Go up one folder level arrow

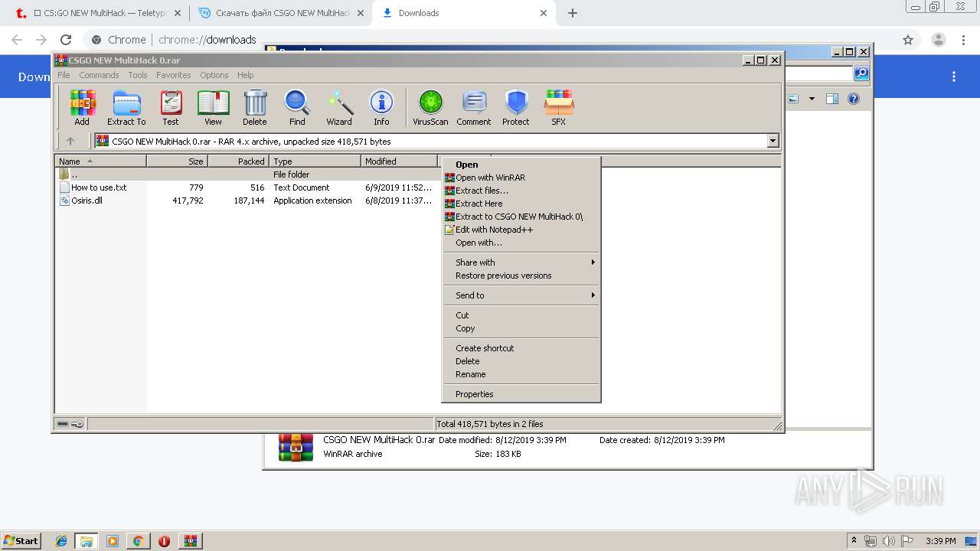70,141
